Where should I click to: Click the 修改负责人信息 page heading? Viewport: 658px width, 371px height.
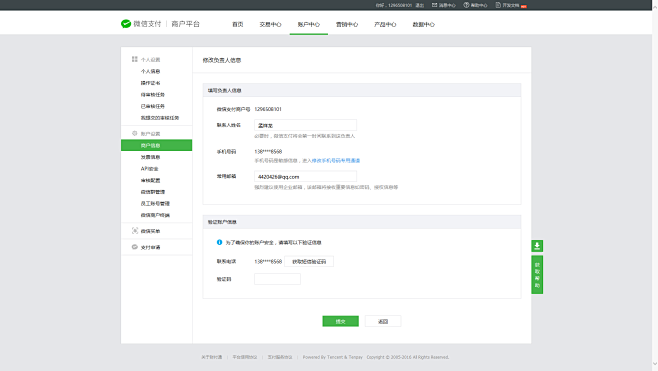pyautogui.click(x=222, y=60)
